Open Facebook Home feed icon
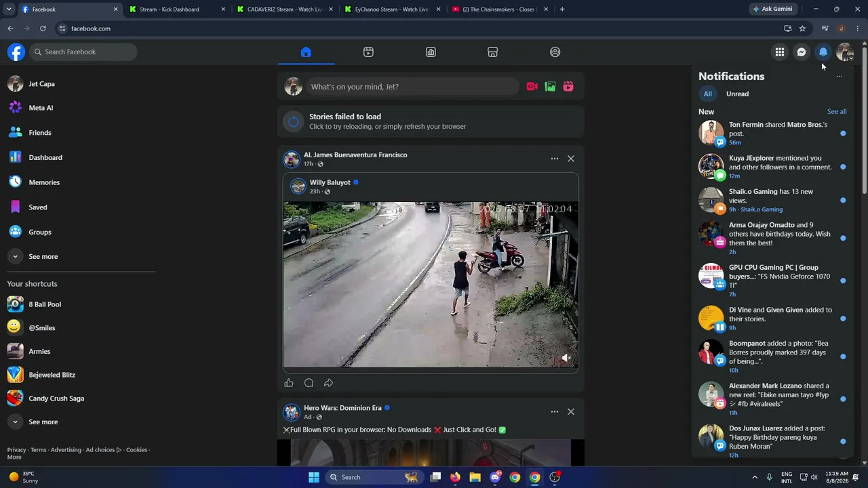 306,52
